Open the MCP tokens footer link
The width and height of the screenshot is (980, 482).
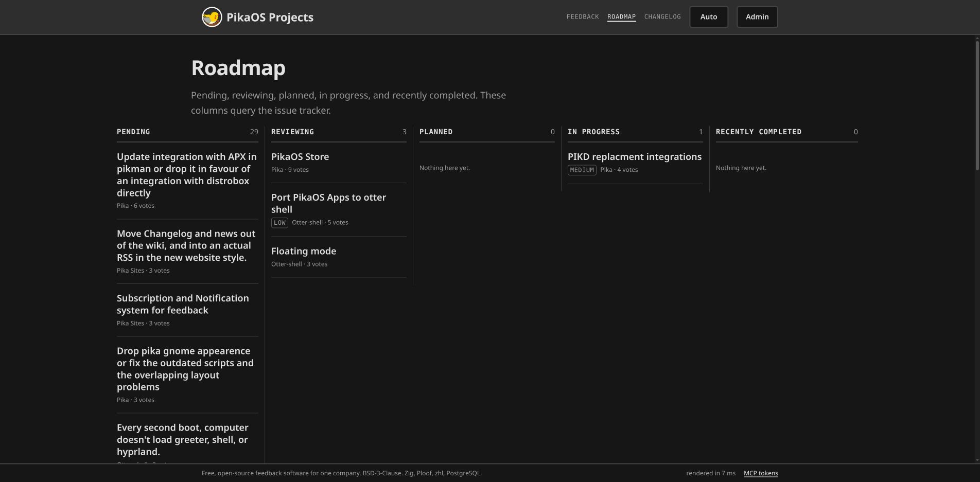[761, 473]
